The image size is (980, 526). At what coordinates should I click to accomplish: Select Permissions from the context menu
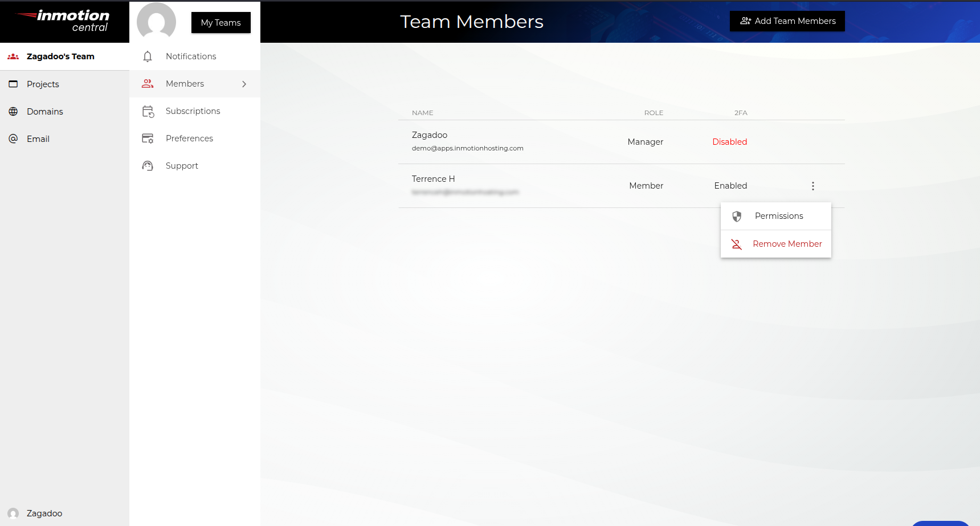[779, 216]
